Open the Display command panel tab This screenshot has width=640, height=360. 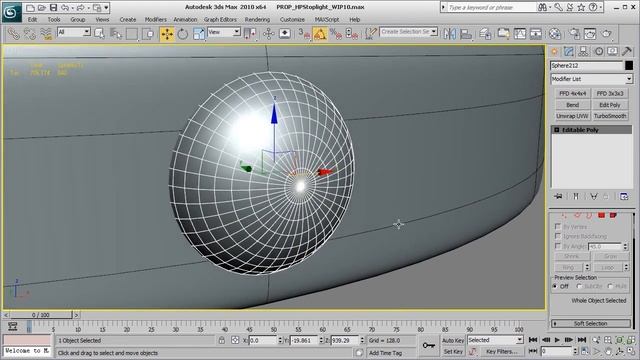point(612,51)
